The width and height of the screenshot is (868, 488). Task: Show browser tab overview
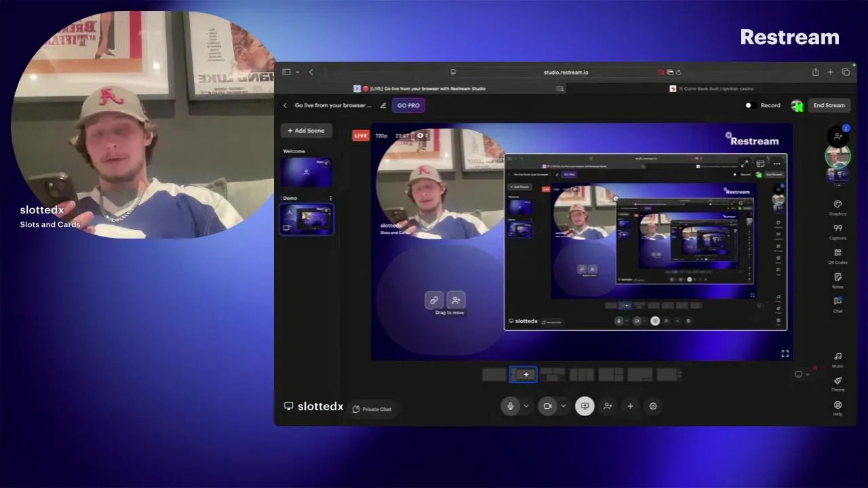846,72
